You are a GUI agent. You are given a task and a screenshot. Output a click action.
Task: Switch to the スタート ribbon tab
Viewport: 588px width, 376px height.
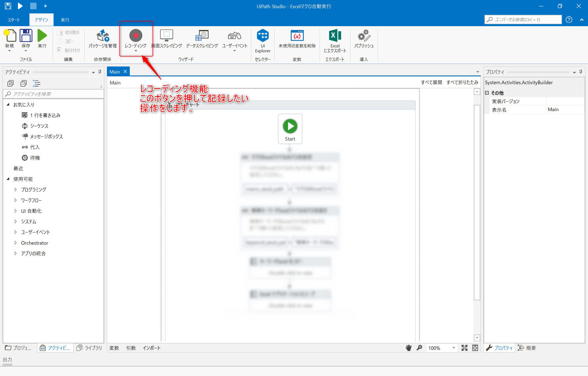[14, 20]
